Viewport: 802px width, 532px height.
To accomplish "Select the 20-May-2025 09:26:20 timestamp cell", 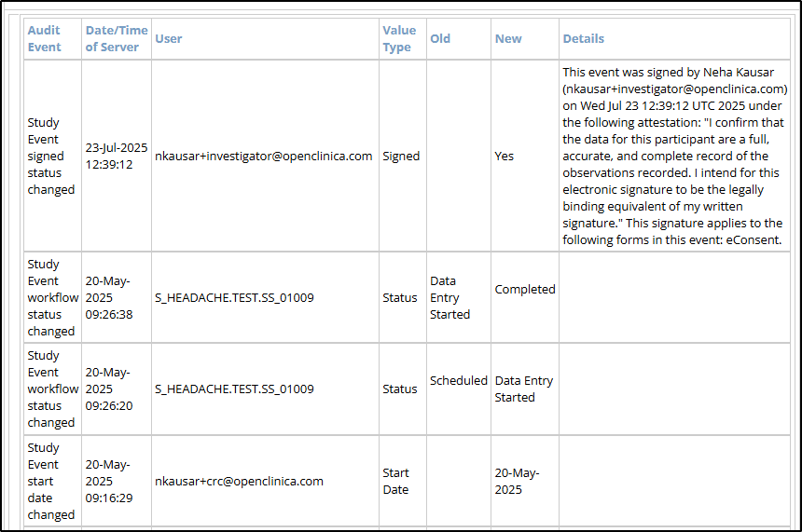I will pos(110,389).
